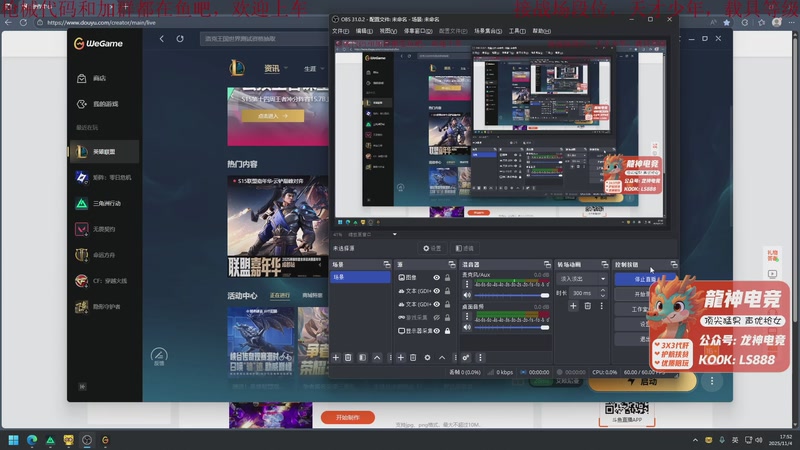Go back in the WeGame window
Image resolution: width=800 pixels, height=450 pixels.
tap(162, 38)
